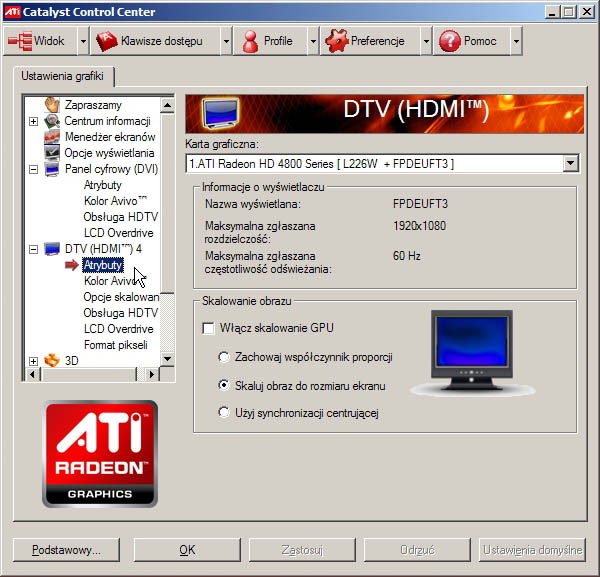Click the Centrum informacji icon

point(52,121)
